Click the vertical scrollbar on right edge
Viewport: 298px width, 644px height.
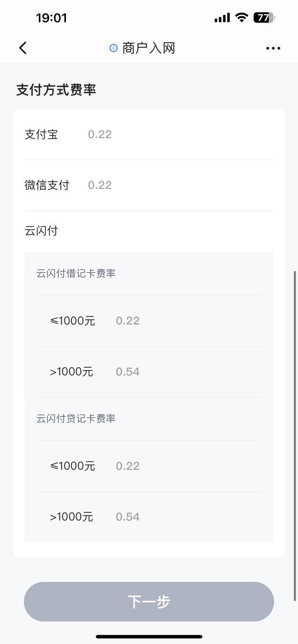(x=295, y=436)
